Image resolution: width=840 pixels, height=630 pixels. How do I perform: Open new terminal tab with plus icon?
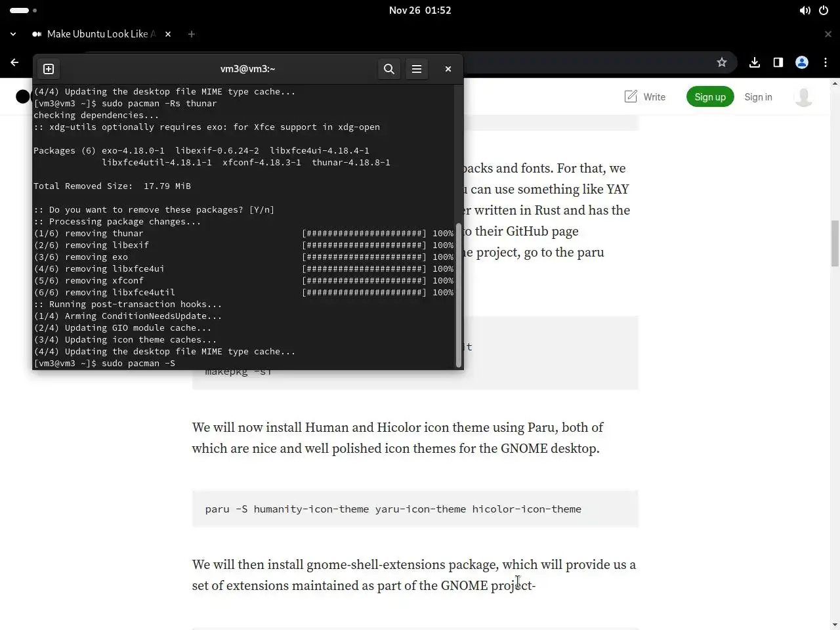coord(49,69)
